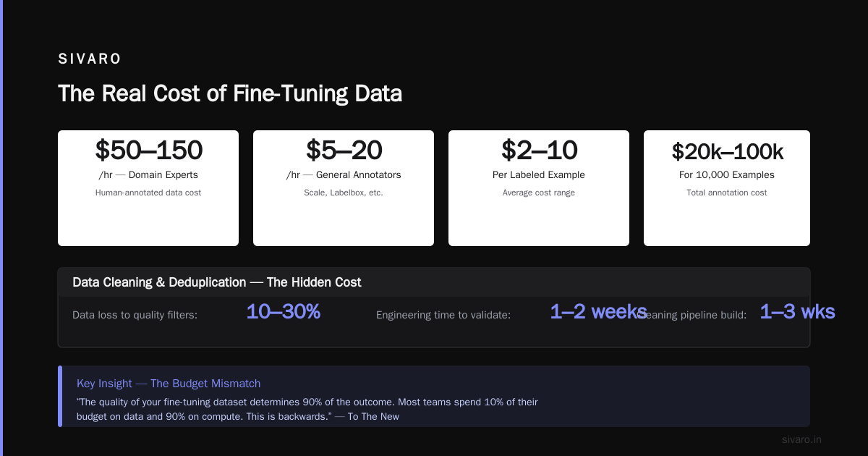Viewport: 868px width, 456px height.
Task: Click the 'Human-annotated data cost' caption
Action: [x=148, y=193]
